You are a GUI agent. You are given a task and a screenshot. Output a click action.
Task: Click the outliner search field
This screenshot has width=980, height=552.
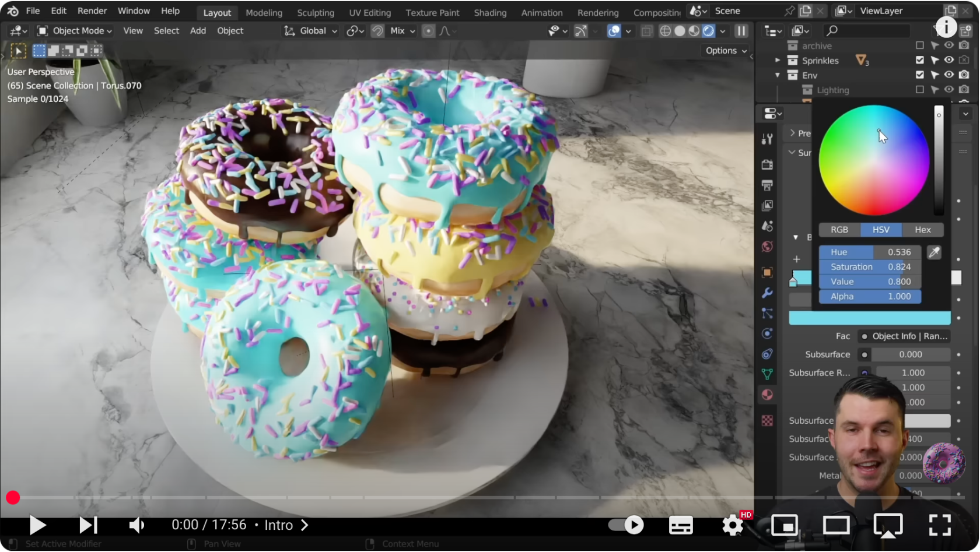867,30
